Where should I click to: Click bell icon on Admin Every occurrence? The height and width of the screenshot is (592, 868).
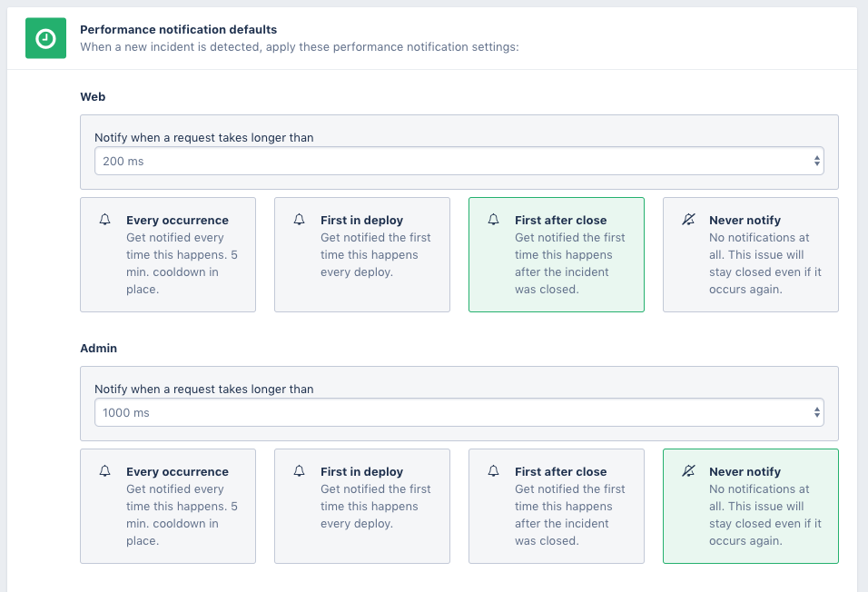tap(105, 471)
